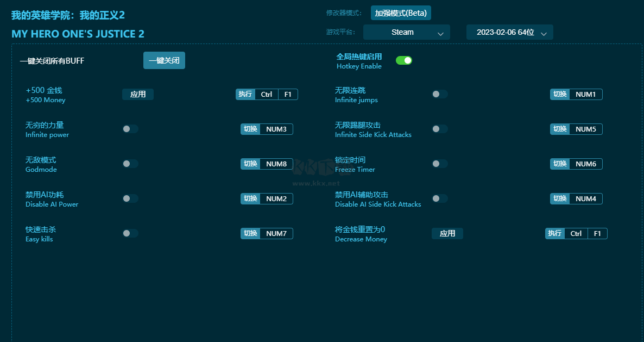Click 切换 label next to NUM3
Image resolution: width=644 pixels, height=342 pixels.
click(x=250, y=129)
